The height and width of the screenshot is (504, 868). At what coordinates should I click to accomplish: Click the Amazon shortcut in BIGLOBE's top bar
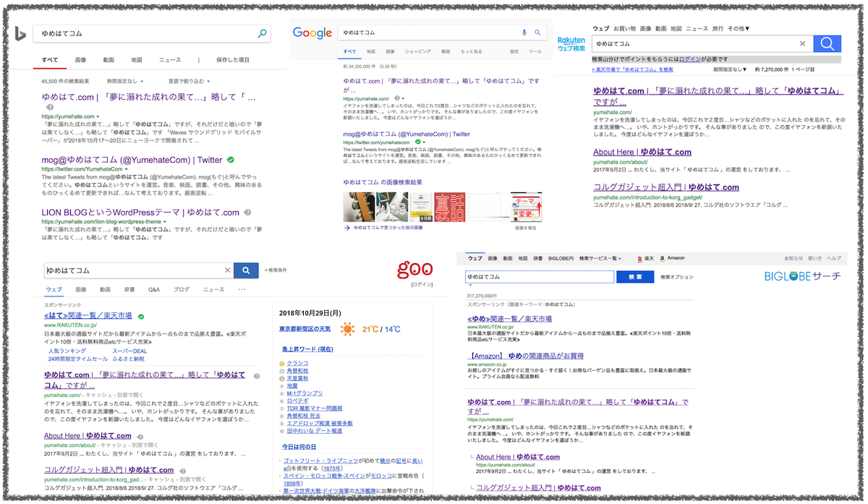[x=672, y=258]
